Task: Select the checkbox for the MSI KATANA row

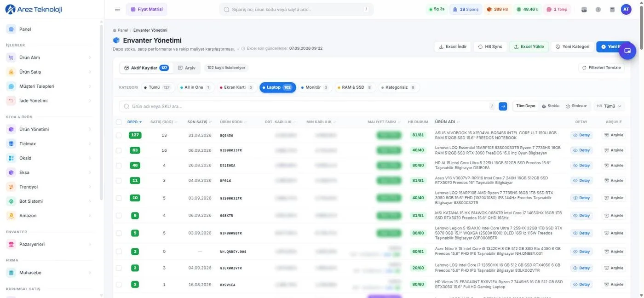Action: click(119, 216)
